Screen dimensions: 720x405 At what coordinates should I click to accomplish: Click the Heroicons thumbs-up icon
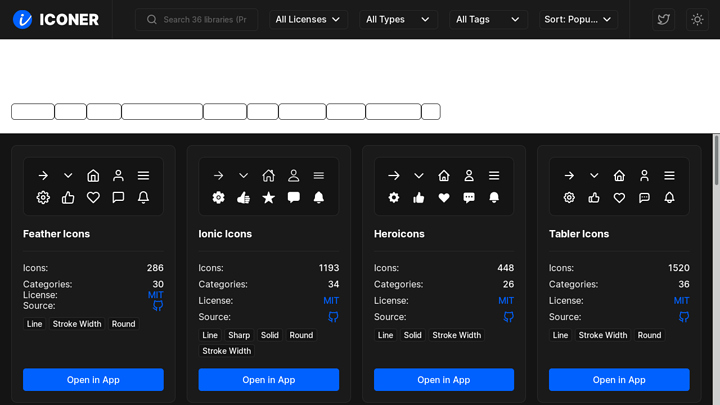click(419, 197)
